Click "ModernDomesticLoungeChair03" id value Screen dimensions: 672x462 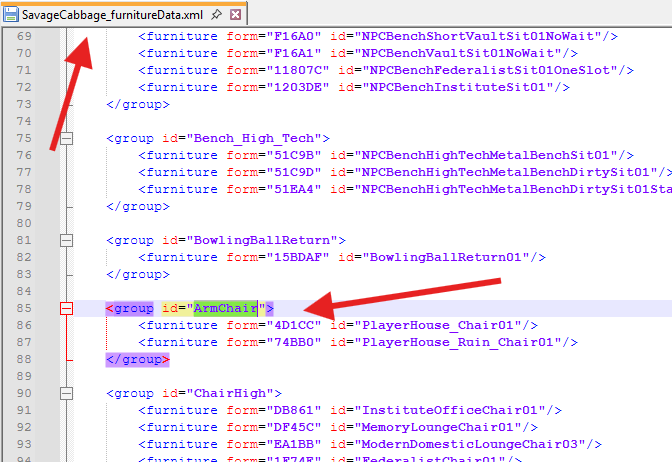(470, 444)
